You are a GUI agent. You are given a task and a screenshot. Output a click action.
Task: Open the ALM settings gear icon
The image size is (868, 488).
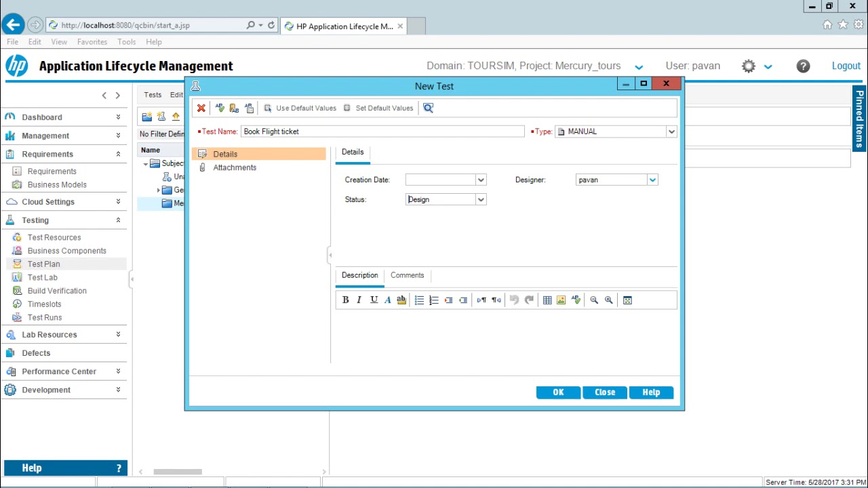tap(749, 66)
